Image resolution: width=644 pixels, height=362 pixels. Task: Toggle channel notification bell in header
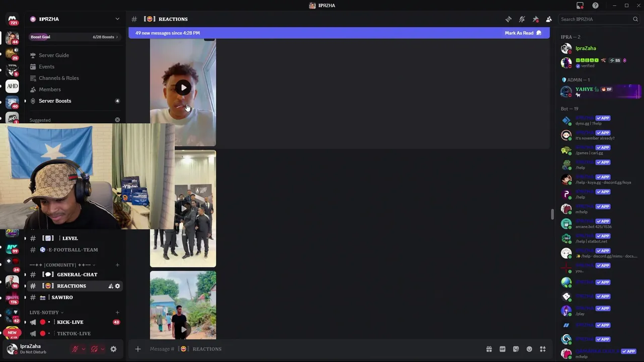522,19
